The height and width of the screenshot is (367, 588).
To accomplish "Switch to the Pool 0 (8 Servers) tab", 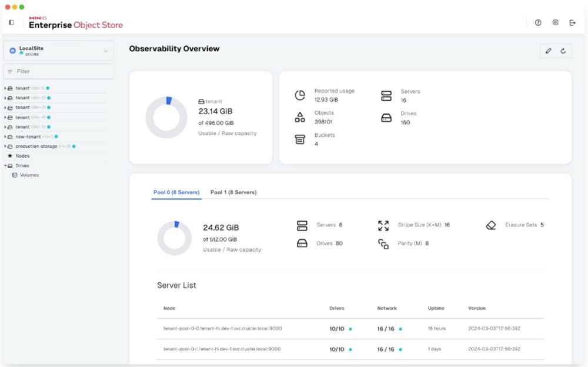I will coord(176,192).
